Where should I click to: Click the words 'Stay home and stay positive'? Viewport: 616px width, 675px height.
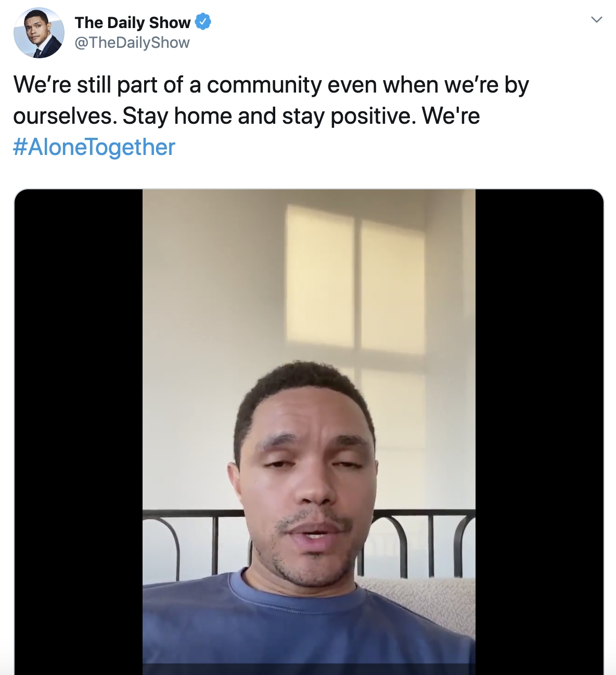point(269,116)
